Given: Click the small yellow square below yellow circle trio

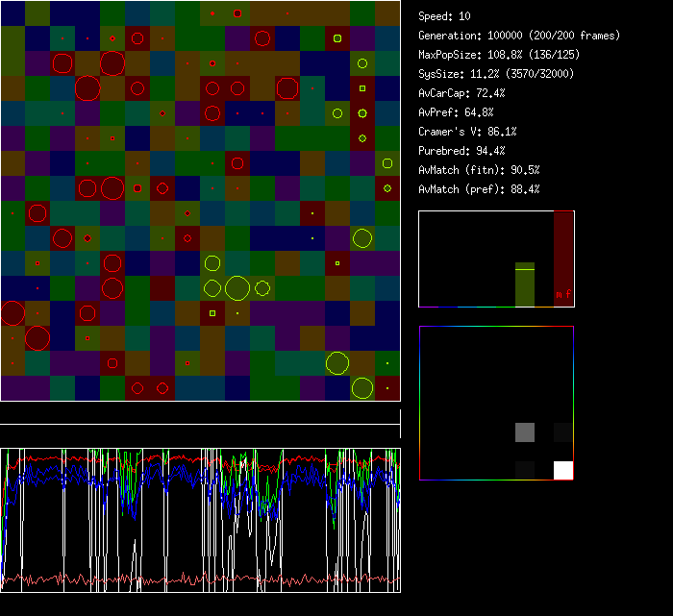Looking at the screenshot, I should click(212, 313).
